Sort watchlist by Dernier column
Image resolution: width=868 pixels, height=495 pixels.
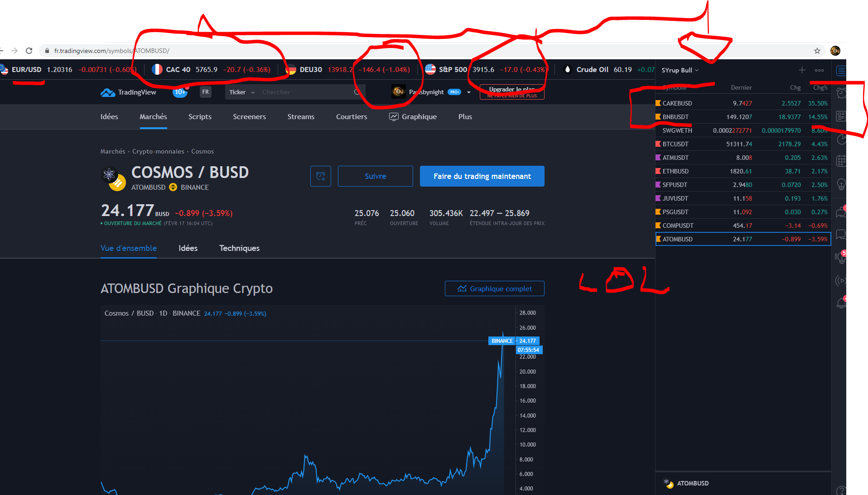[x=741, y=87]
